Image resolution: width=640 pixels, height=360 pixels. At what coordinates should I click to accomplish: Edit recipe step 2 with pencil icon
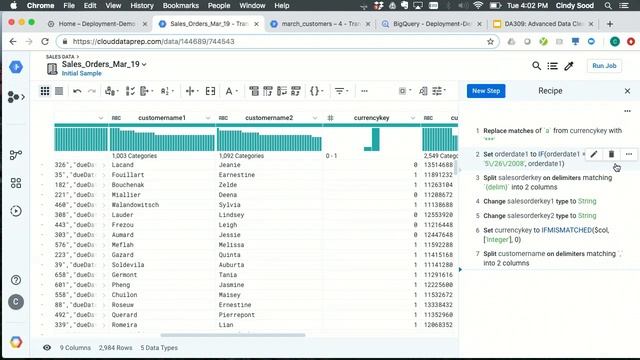(593, 154)
